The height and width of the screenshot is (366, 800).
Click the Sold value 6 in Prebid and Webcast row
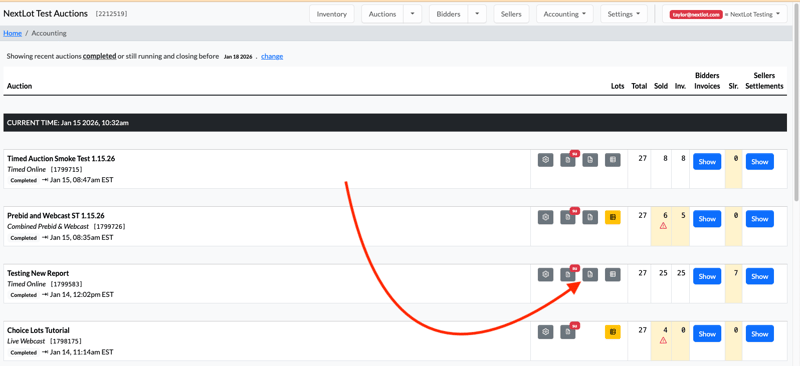(x=665, y=215)
